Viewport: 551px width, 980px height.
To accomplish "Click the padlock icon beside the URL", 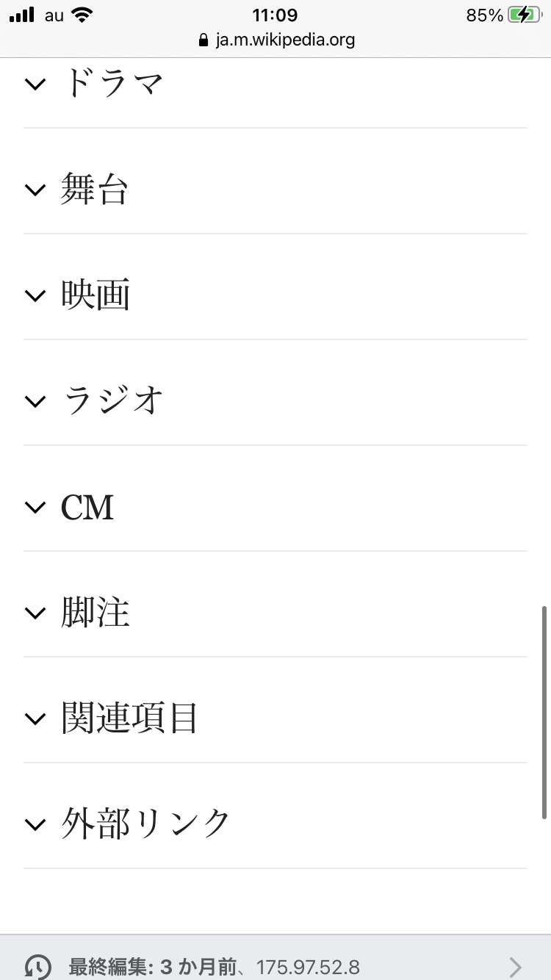I will pyautogui.click(x=204, y=40).
